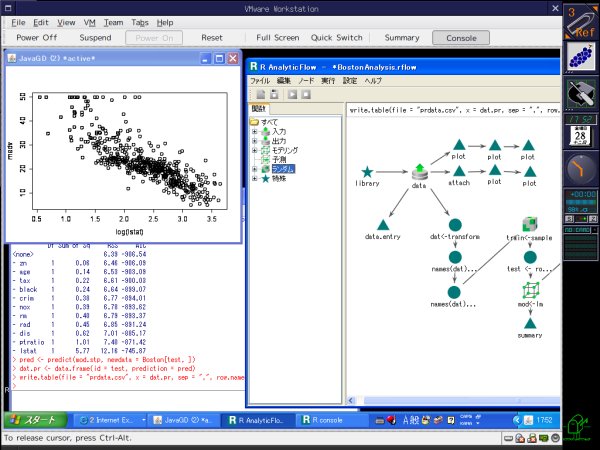Switch to JavaGD window in the taskbar
The image size is (600, 450).
point(183,420)
